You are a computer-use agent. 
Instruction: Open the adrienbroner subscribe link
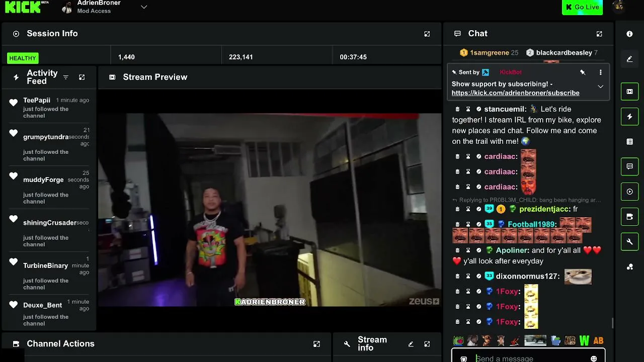click(515, 93)
